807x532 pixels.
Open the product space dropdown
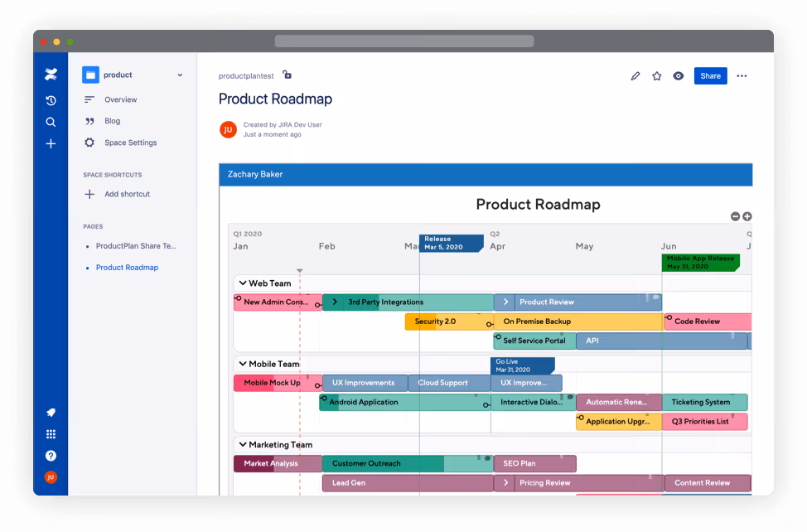(x=179, y=75)
